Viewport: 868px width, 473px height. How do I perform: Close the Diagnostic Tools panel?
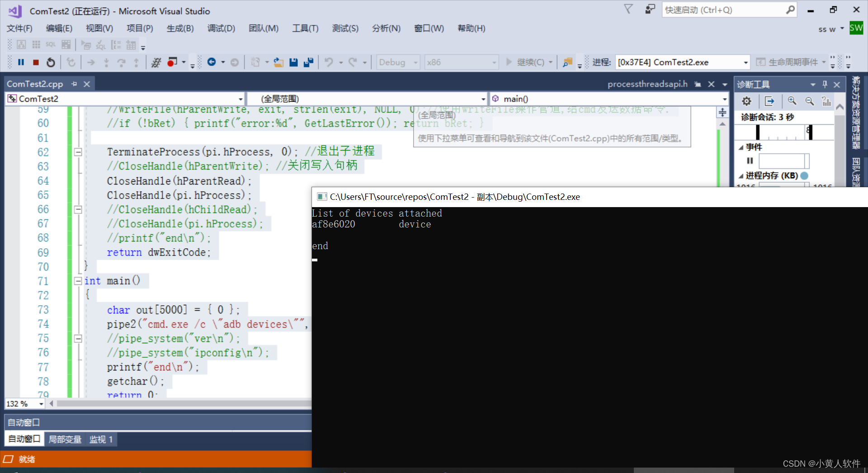click(837, 85)
